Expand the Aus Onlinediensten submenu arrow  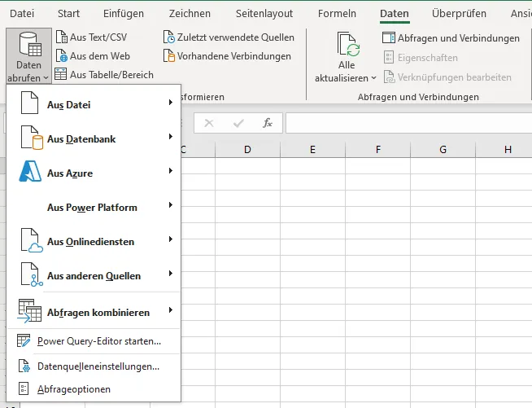pos(171,239)
